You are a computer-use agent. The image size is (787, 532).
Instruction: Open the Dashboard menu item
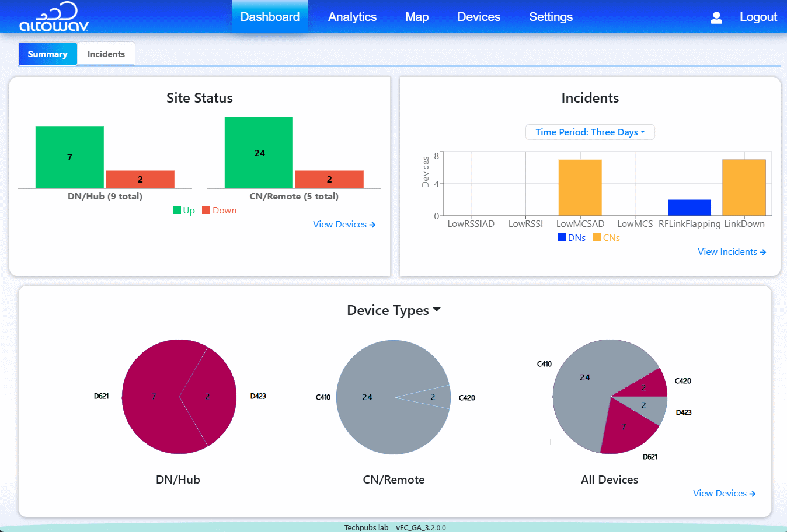coord(270,17)
